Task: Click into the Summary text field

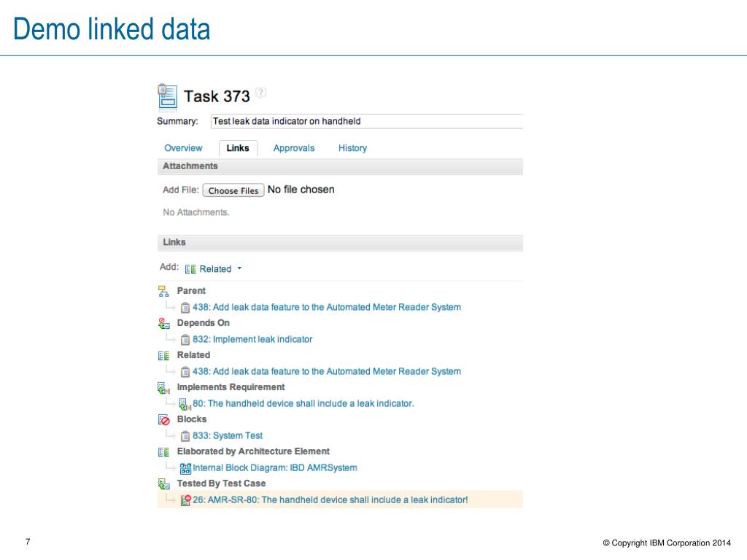Action: pyautogui.click(x=366, y=121)
